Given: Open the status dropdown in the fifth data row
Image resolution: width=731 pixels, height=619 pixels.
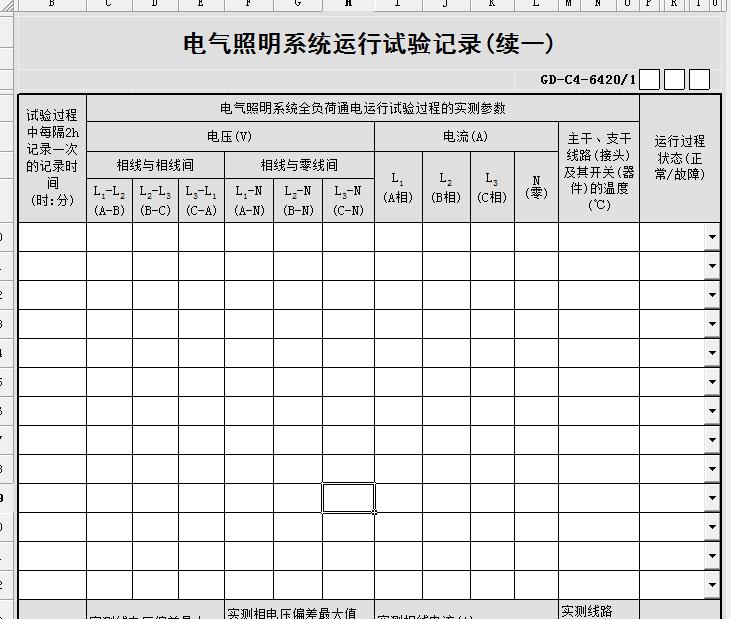Looking at the screenshot, I should click(x=712, y=353).
